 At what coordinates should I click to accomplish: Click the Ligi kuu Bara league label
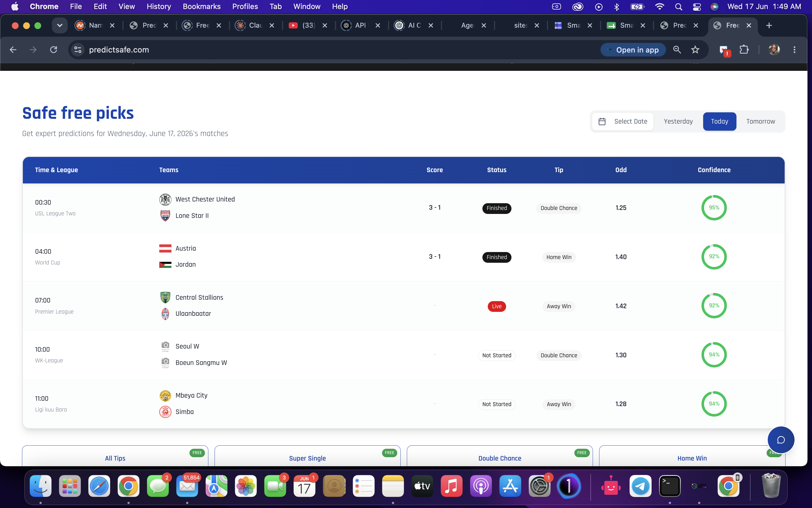tap(51, 410)
